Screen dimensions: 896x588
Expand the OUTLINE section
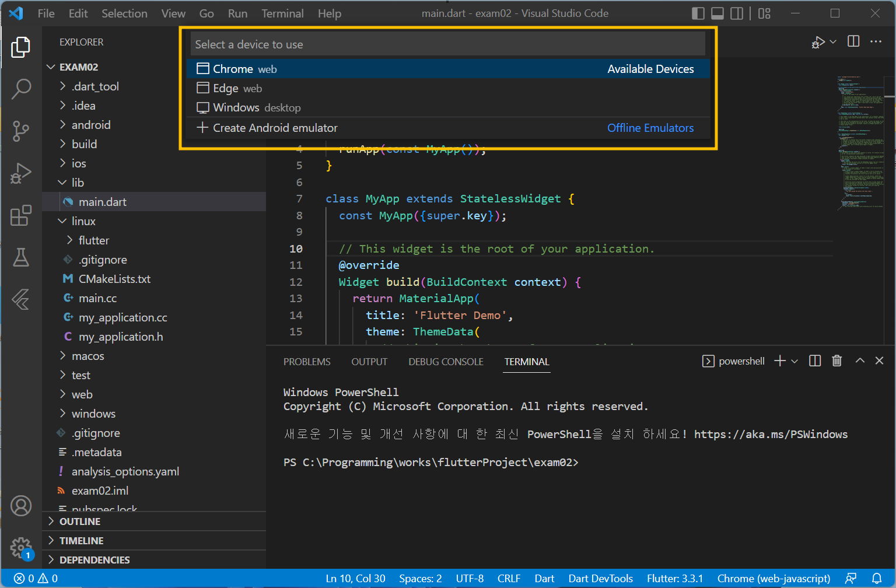[x=154, y=521]
